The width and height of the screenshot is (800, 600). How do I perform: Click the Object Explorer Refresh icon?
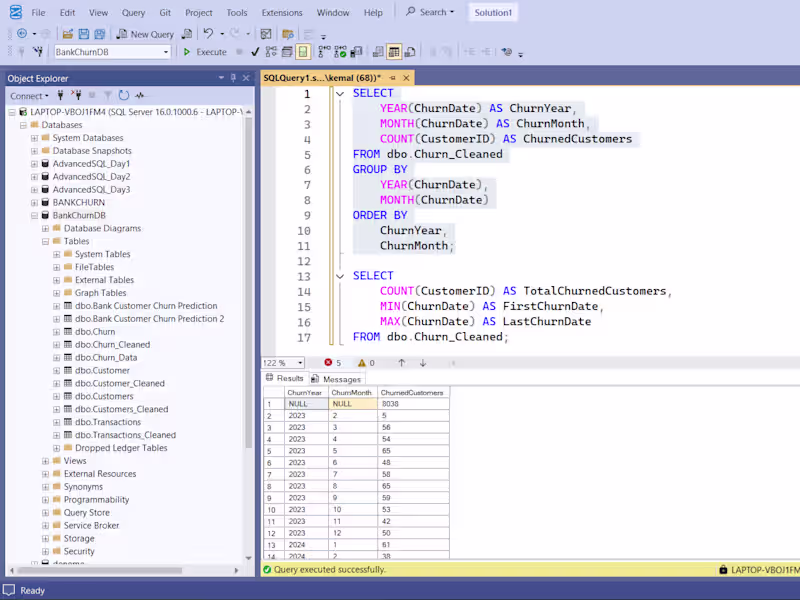point(123,95)
